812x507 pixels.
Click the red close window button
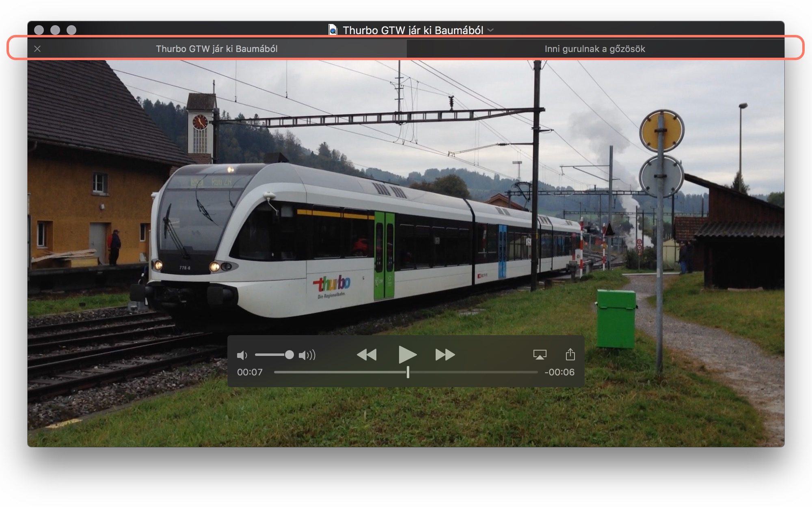tap(39, 30)
